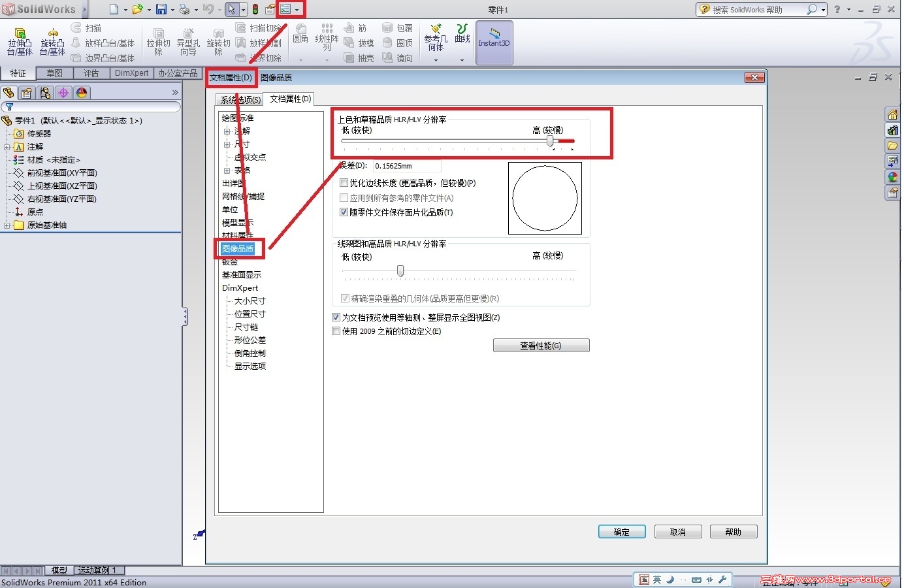Click the 线架图和高品质 resolution slider handle
The height and width of the screenshot is (588, 904).
(x=400, y=270)
